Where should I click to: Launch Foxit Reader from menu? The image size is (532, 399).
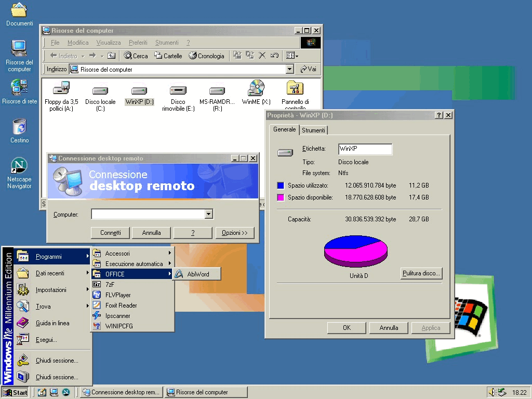coord(132,305)
